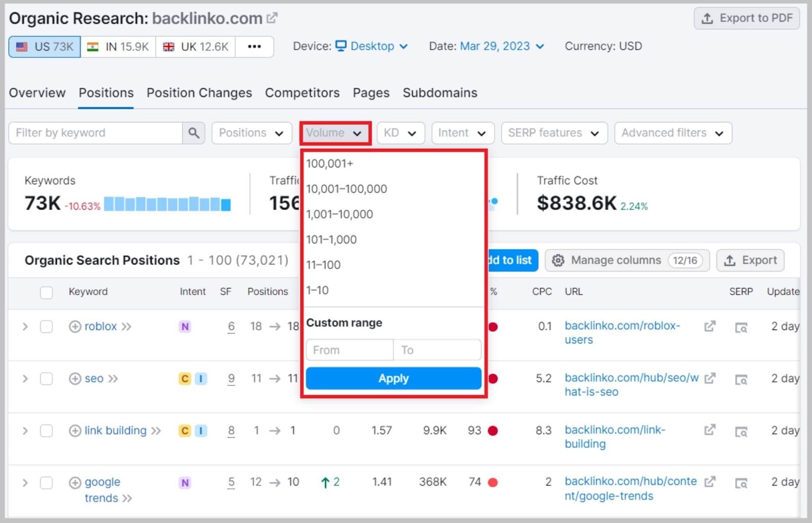Select the 1–10 volume option
Image resolution: width=812 pixels, height=523 pixels.
point(393,290)
